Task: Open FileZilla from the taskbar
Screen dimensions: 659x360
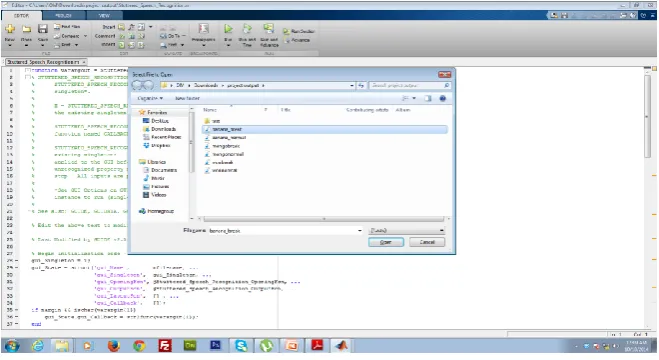Action: pos(165,346)
